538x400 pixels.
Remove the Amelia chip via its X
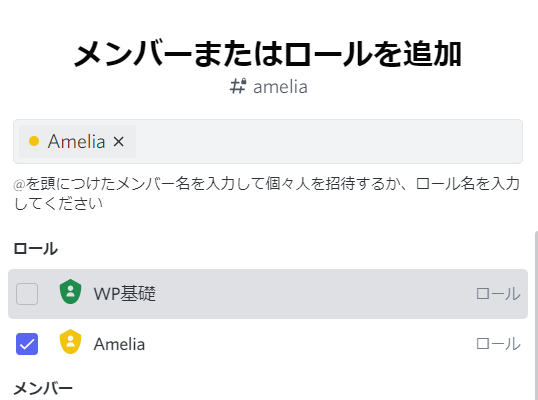(x=119, y=141)
